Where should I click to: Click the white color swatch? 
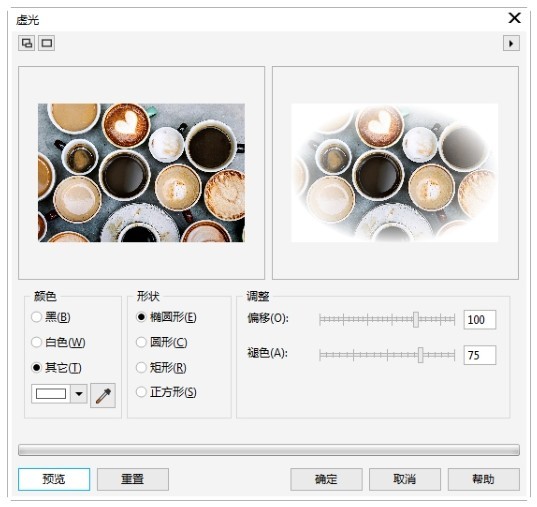click(x=51, y=394)
